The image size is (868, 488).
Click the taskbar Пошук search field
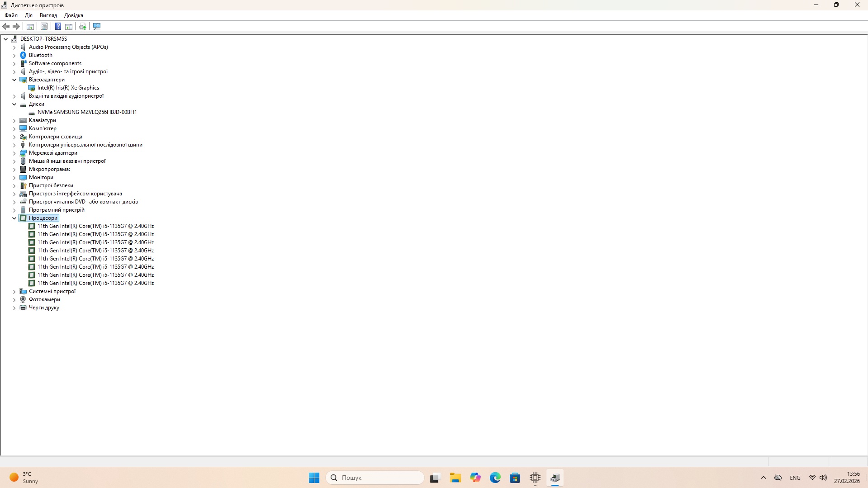(x=375, y=478)
